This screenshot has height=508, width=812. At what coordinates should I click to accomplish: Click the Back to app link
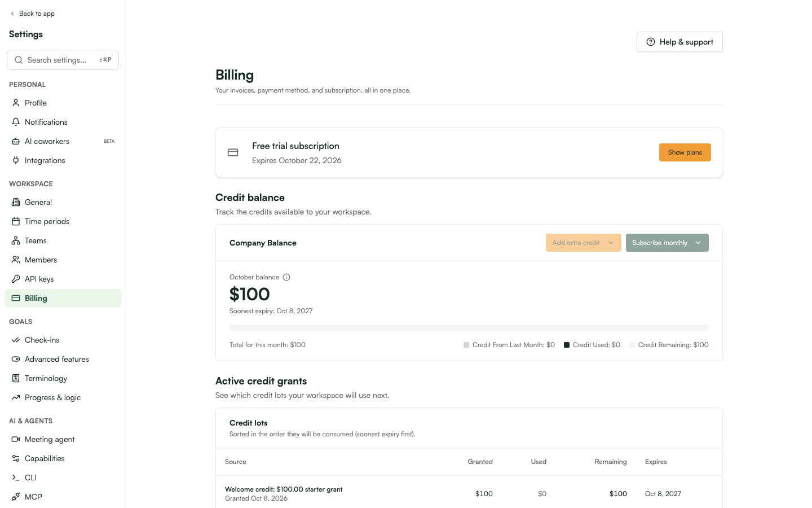[x=32, y=14]
